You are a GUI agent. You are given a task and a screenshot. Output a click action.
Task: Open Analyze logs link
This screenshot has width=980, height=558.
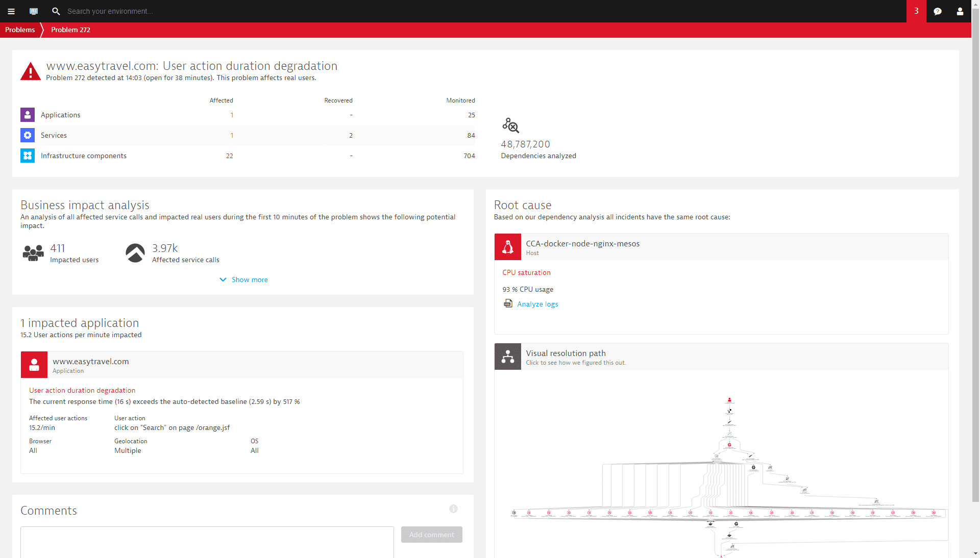click(x=537, y=304)
